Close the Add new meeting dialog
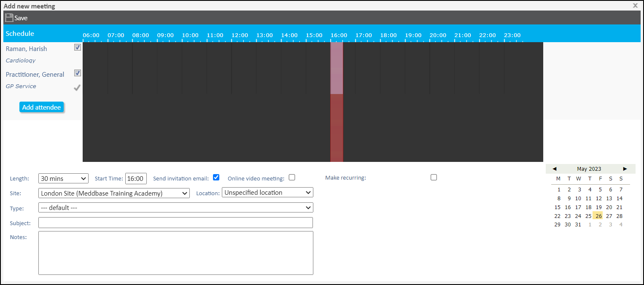Viewport: 644px width, 285px height. click(x=635, y=6)
